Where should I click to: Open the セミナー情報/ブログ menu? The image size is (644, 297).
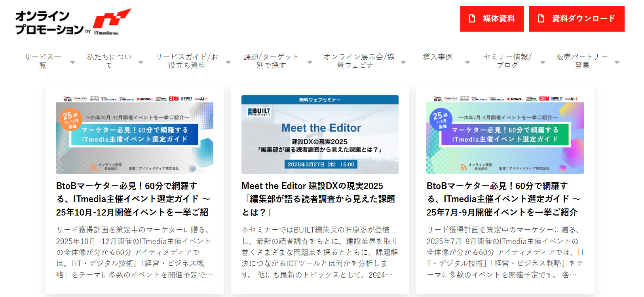click(x=507, y=61)
